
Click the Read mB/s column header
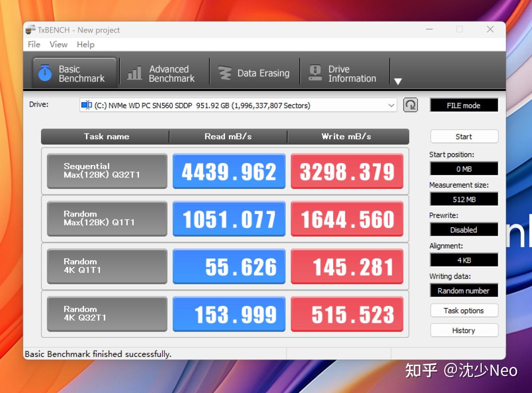click(228, 137)
